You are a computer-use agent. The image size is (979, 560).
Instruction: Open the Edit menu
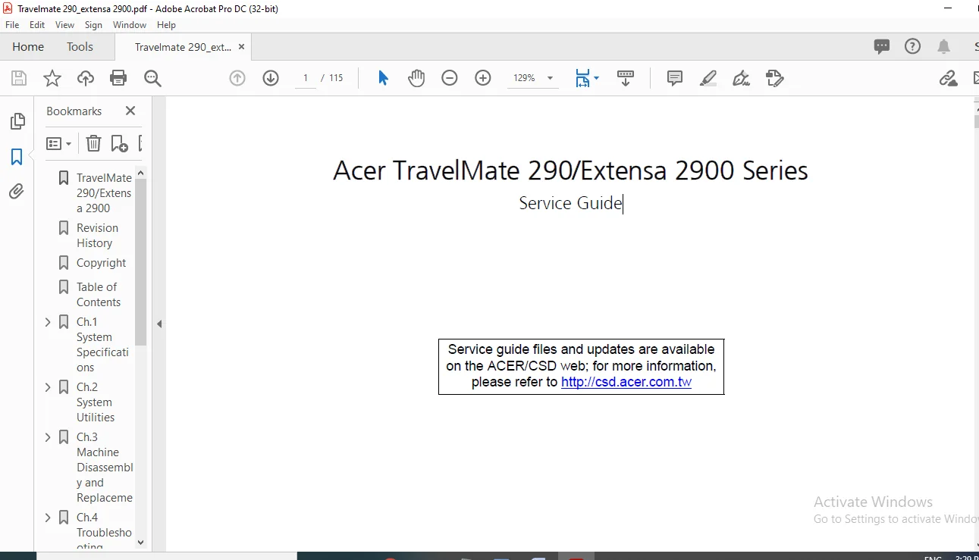pos(37,25)
